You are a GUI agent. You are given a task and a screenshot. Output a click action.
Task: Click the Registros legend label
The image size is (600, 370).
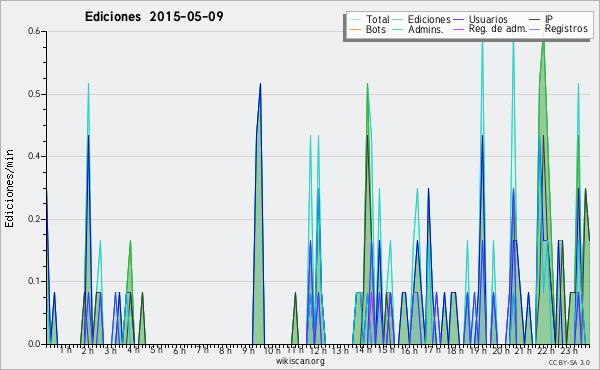click(566, 29)
